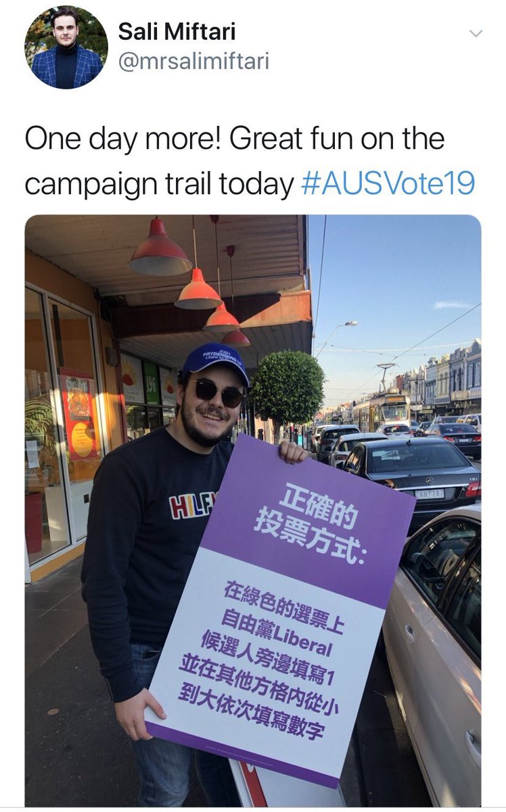
Task: Tap the man's sunglasses in the photo
Action: point(218,391)
